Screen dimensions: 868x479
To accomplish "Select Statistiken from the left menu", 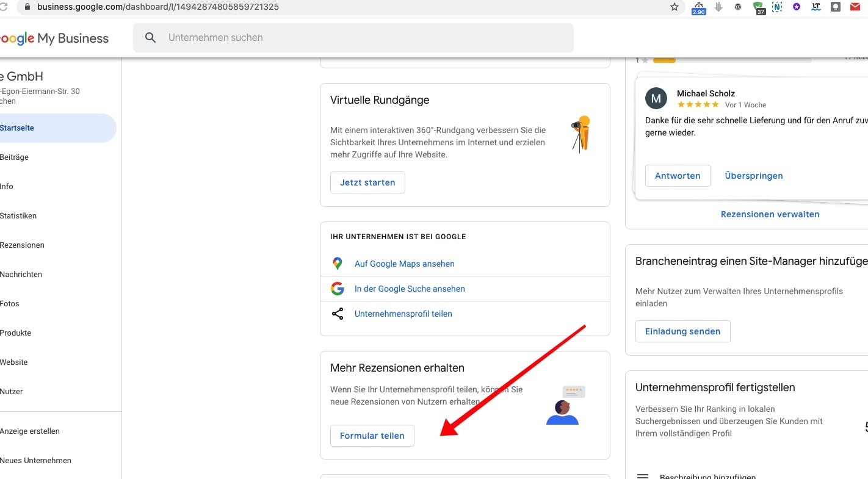I will pos(19,216).
